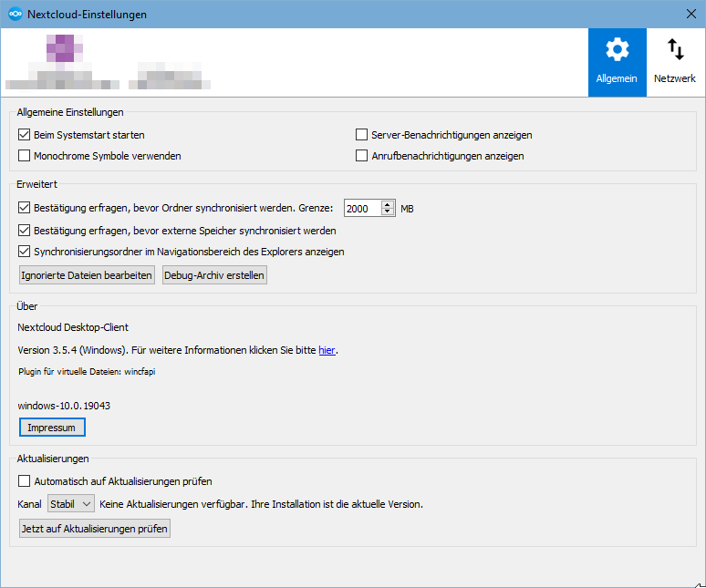Click the windows-10.0.19043 text
The image size is (706, 588).
64,406
